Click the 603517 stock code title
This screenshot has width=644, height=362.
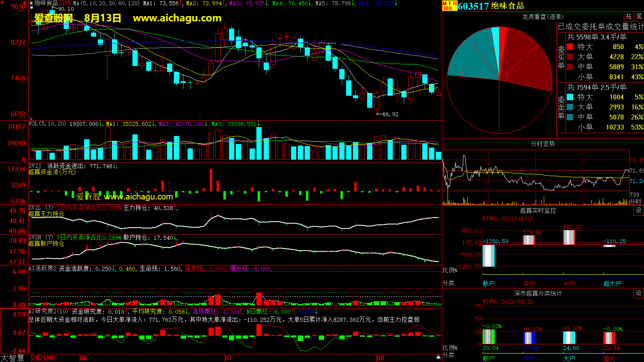click(473, 6)
